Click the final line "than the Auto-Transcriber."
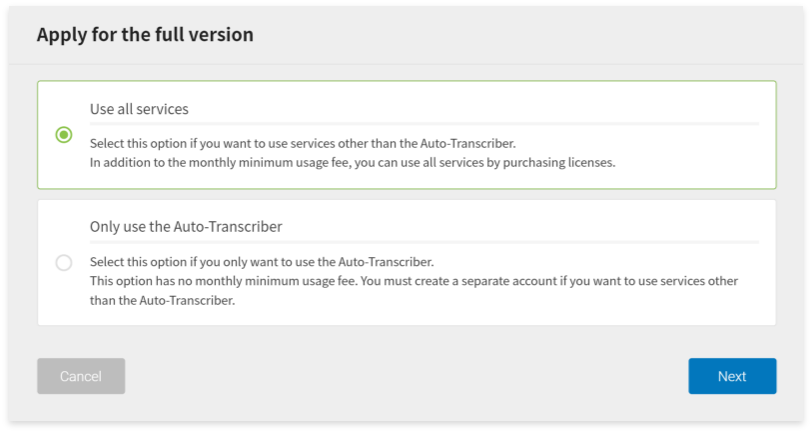The image size is (812, 433). 162,300
